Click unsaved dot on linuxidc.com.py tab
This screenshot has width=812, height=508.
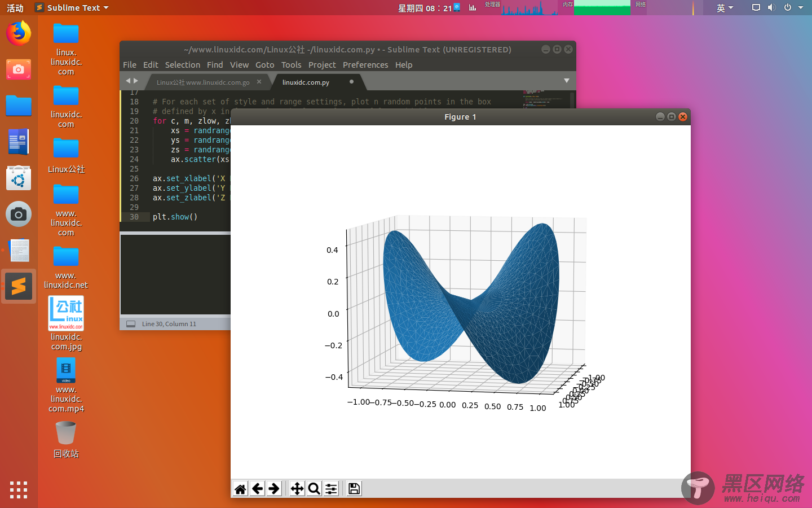pyautogui.click(x=351, y=82)
